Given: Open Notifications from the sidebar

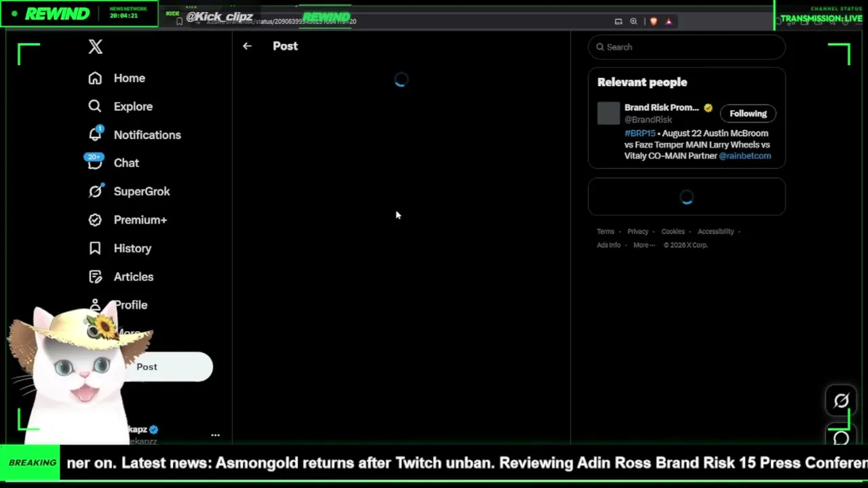Looking at the screenshot, I should point(147,135).
